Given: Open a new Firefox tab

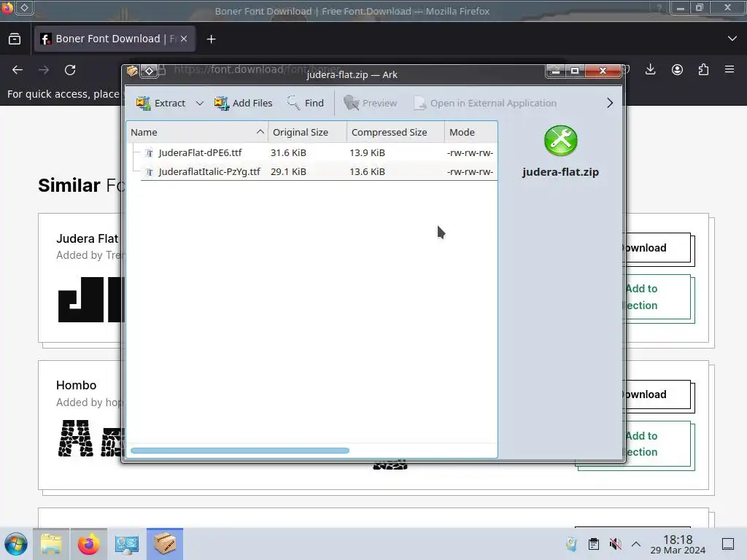Looking at the screenshot, I should pos(211,39).
